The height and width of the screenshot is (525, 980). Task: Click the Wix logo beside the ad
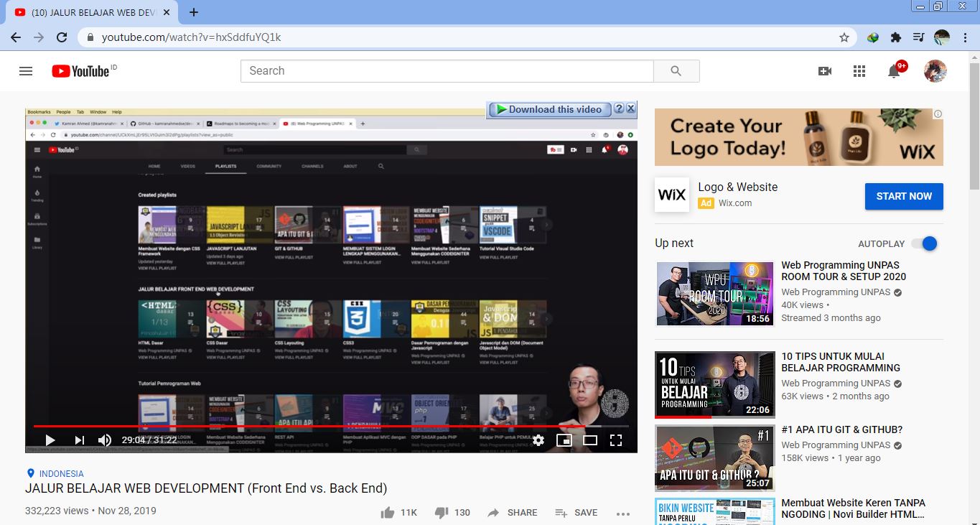point(672,195)
